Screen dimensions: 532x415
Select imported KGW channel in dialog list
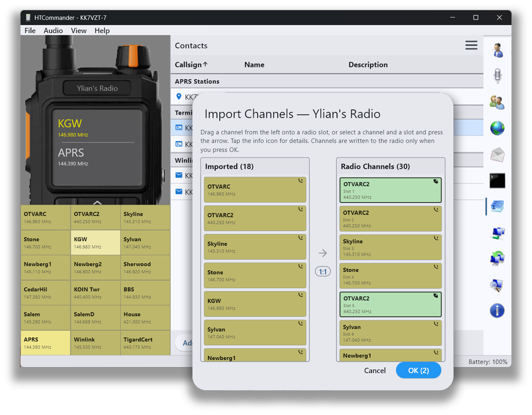point(255,304)
